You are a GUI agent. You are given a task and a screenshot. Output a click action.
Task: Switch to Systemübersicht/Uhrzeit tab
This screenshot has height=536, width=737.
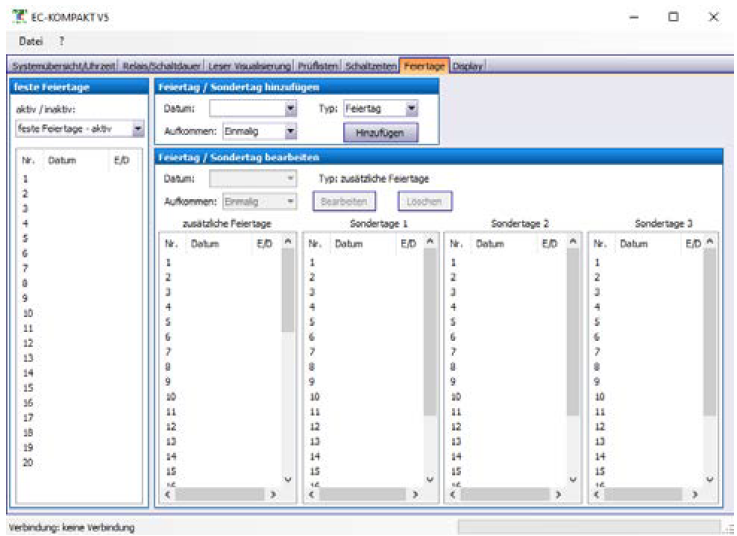[63, 66]
